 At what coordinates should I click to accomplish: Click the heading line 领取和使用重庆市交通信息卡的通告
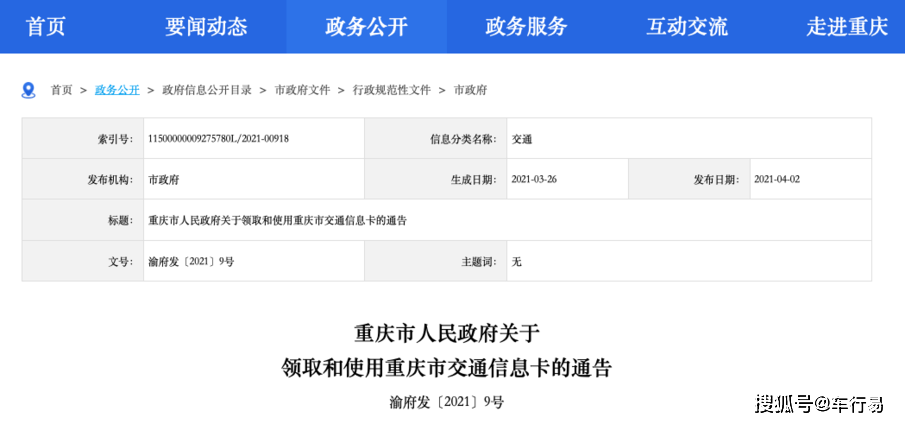446,367
